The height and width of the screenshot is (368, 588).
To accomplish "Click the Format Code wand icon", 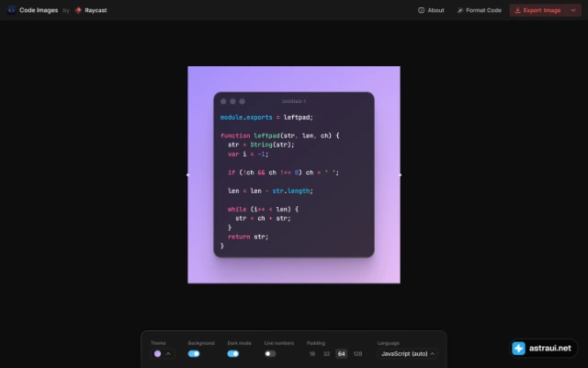I will point(460,10).
